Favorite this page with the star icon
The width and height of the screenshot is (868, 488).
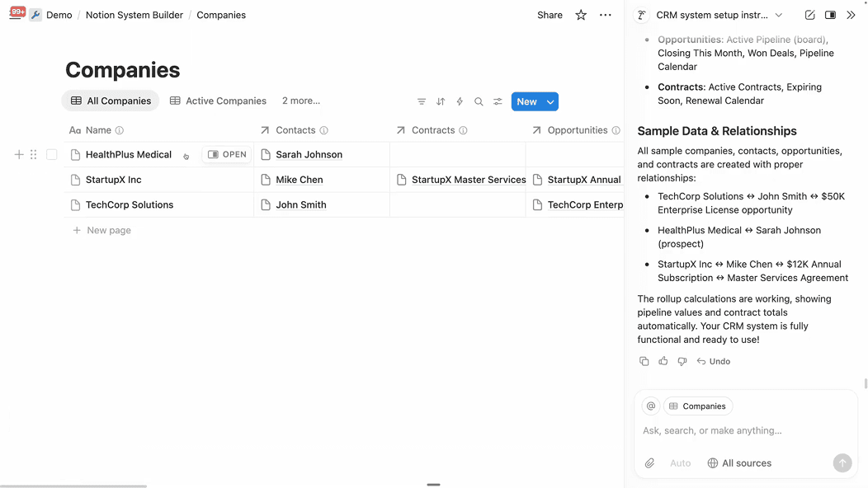pyautogui.click(x=581, y=15)
